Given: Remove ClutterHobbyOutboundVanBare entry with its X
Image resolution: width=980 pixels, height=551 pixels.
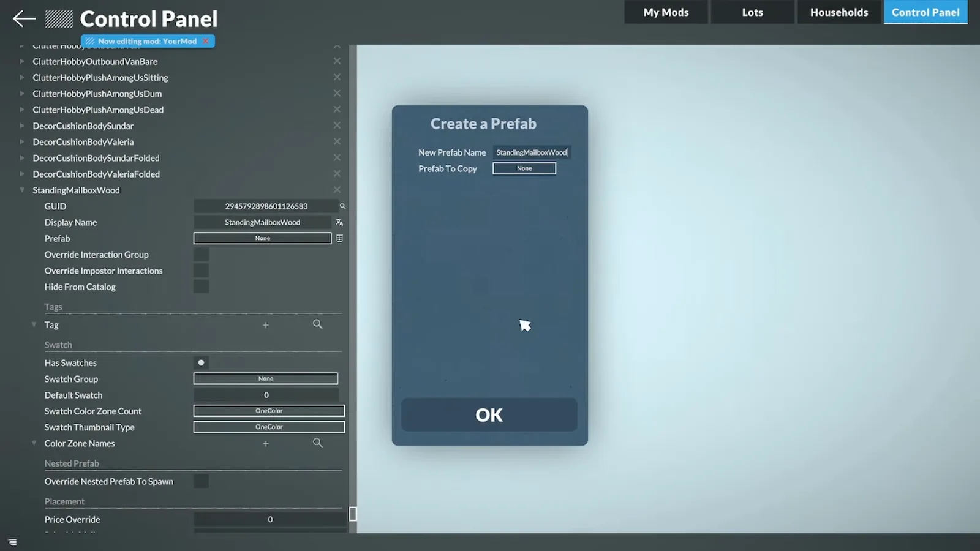Looking at the screenshot, I should [x=337, y=61].
